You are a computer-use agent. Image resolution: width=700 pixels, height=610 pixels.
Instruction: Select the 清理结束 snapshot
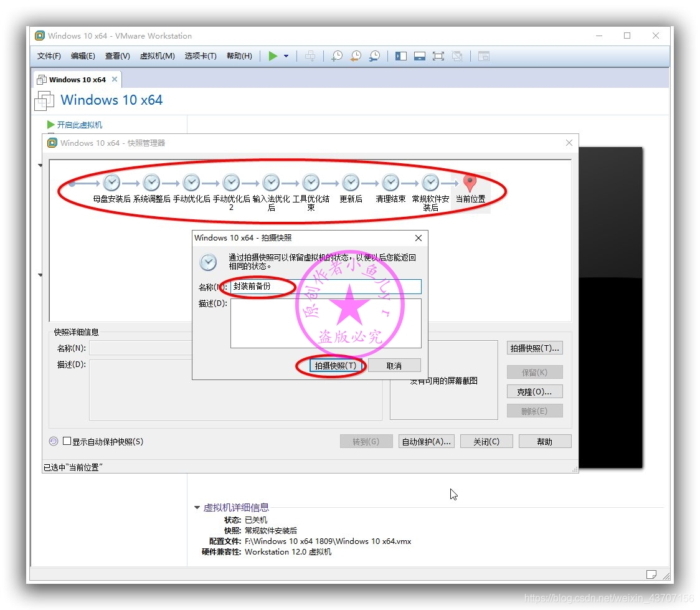tap(390, 182)
